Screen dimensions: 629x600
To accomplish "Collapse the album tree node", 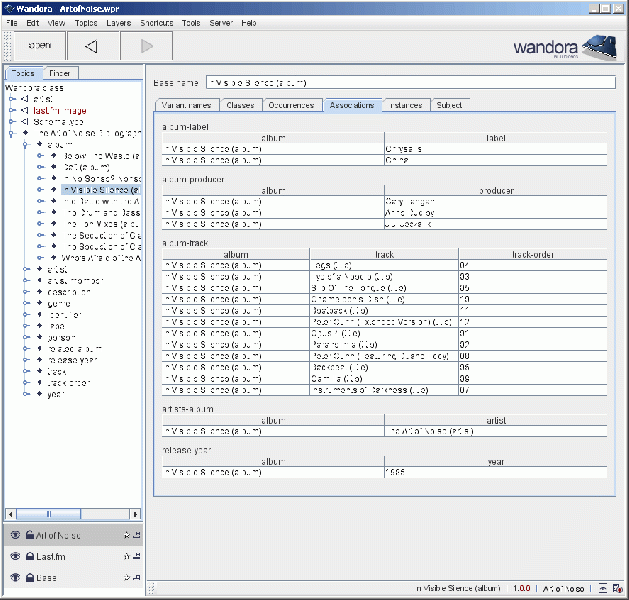I will click(26, 144).
